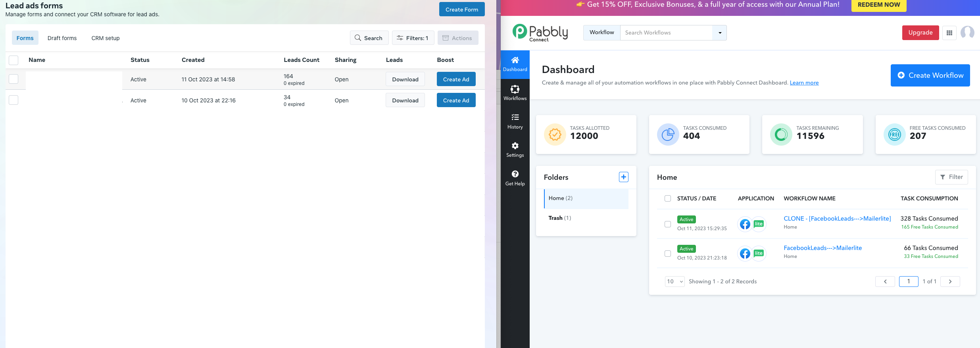The height and width of the screenshot is (348, 980).
Task: Download leads for 34-lead form
Action: pos(405,100)
